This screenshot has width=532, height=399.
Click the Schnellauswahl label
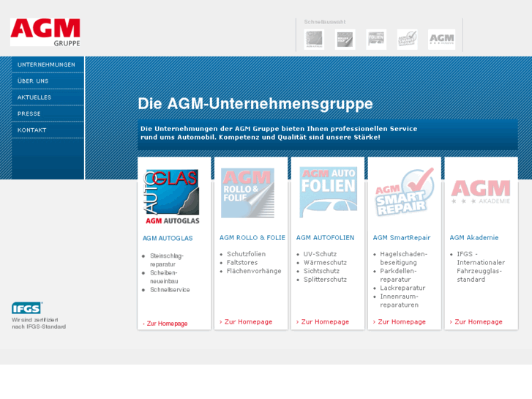pos(325,22)
